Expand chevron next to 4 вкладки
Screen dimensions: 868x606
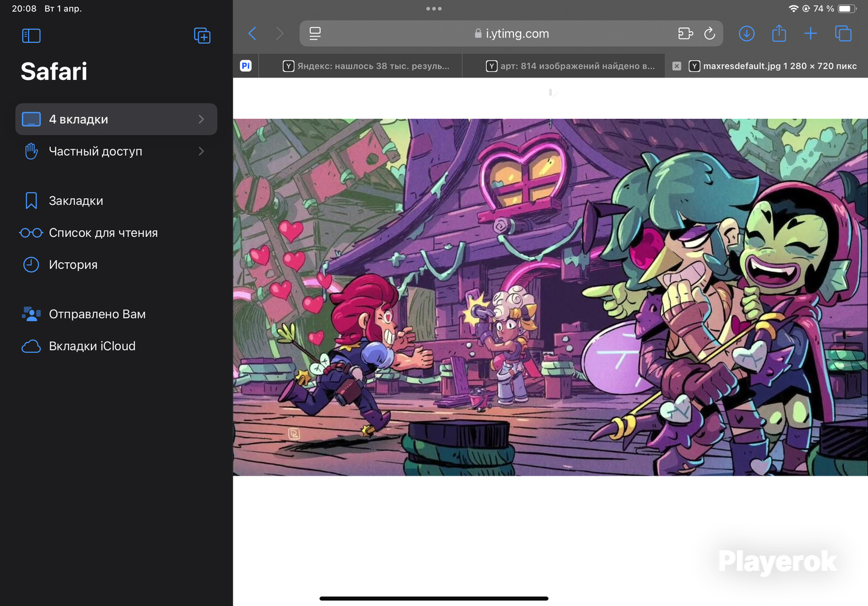(x=201, y=119)
